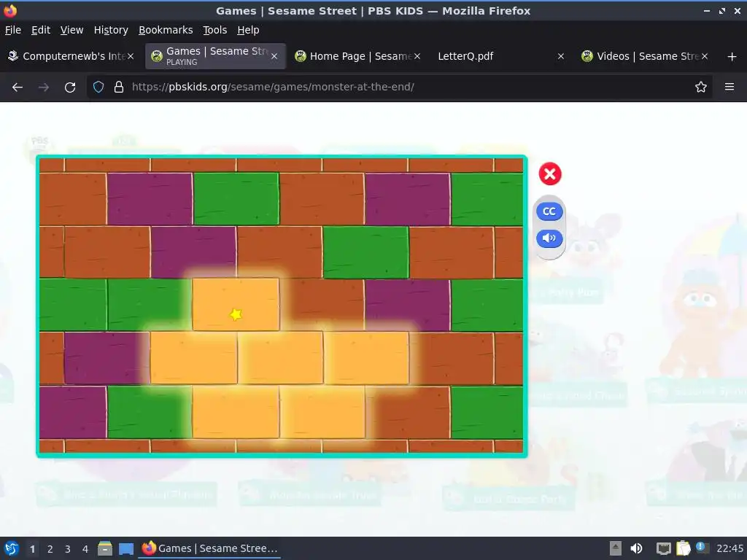747x560 pixels.
Task: Click the blue show desktop icon in the taskbar
Action: click(125, 548)
